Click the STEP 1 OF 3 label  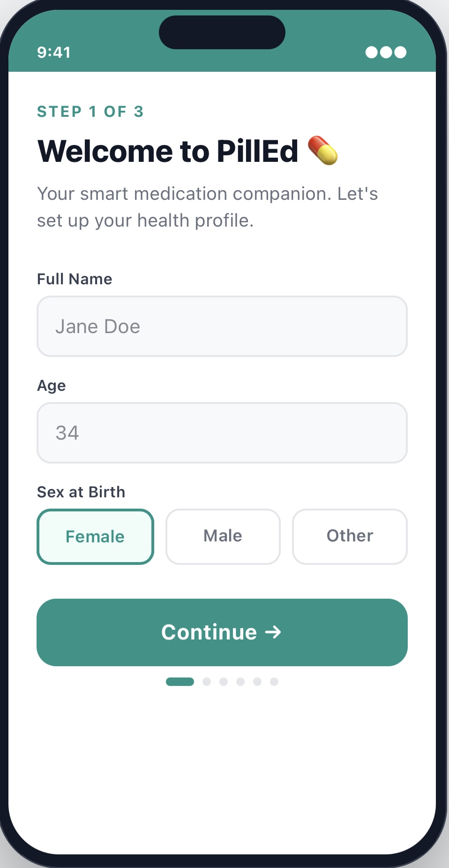coord(90,112)
